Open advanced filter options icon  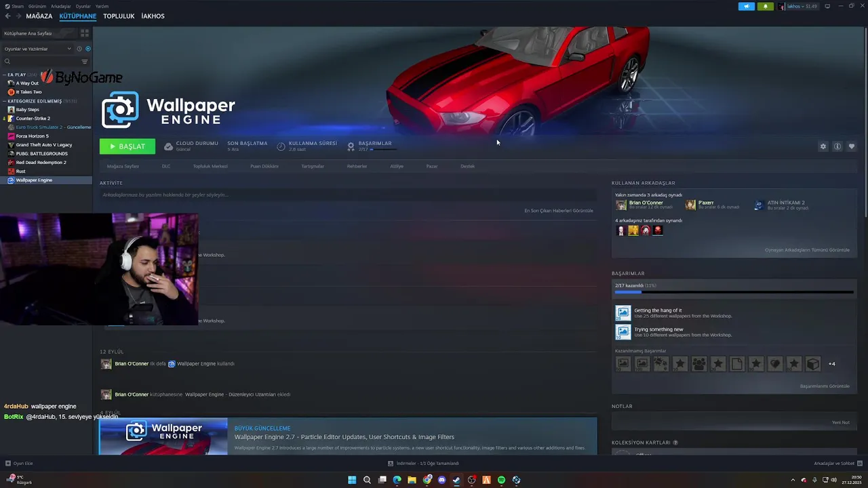point(85,61)
